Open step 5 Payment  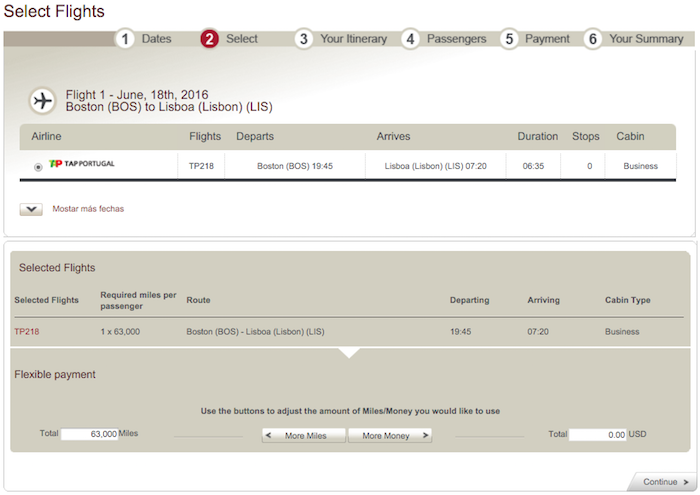tap(535, 39)
